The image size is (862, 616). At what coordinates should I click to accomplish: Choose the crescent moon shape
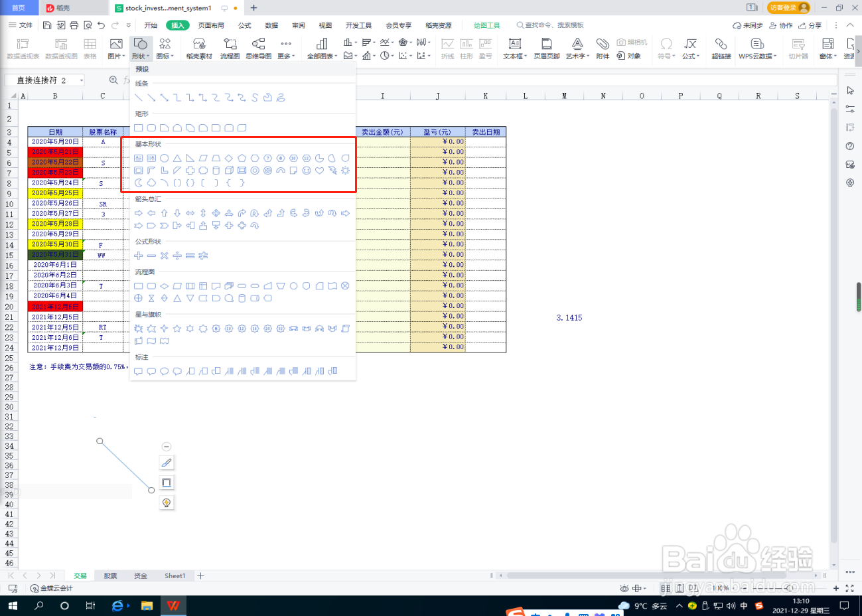tap(138, 183)
